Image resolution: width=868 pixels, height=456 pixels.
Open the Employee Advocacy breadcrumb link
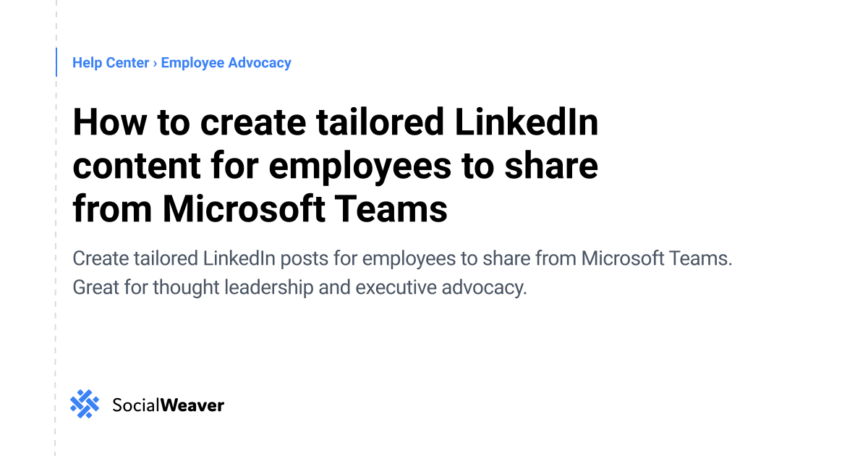point(226,63)
